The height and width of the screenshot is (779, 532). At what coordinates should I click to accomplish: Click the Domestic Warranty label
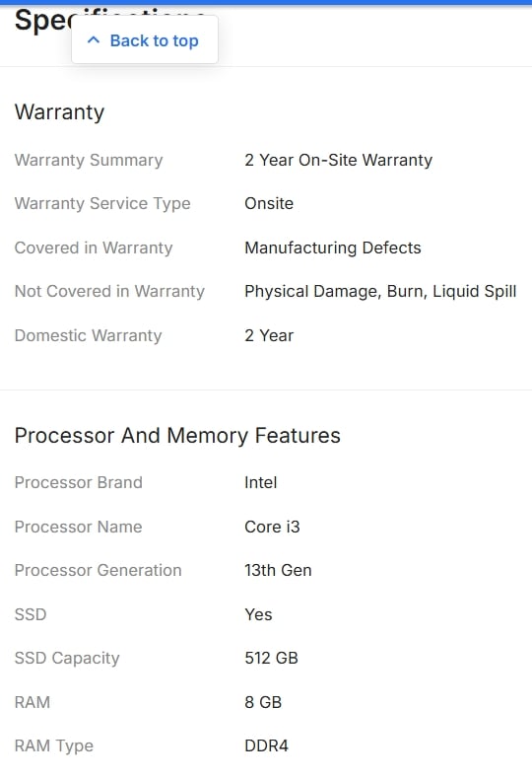(x=89, y=335)
